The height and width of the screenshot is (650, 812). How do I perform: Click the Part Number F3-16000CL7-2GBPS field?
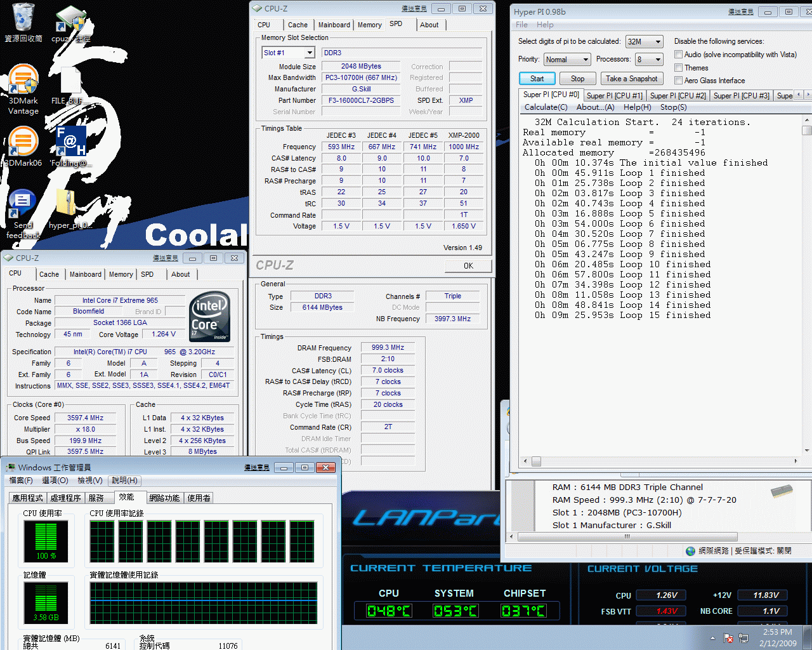pos(361,100)
